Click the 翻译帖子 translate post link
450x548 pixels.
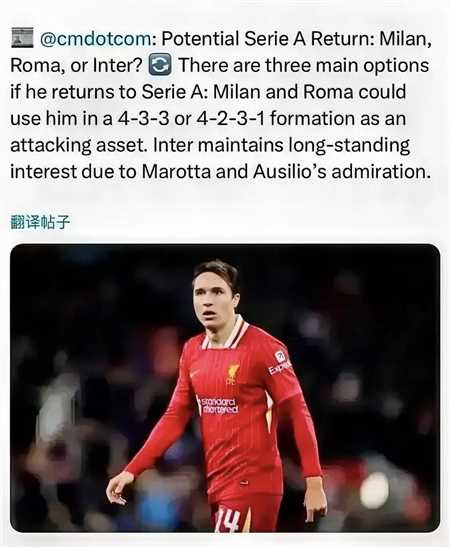(40, 223)
